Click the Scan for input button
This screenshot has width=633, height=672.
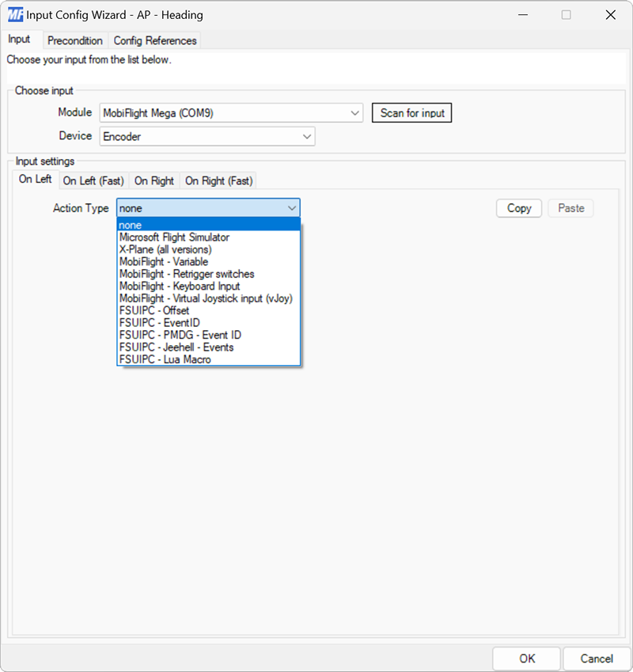coord(411,112)
